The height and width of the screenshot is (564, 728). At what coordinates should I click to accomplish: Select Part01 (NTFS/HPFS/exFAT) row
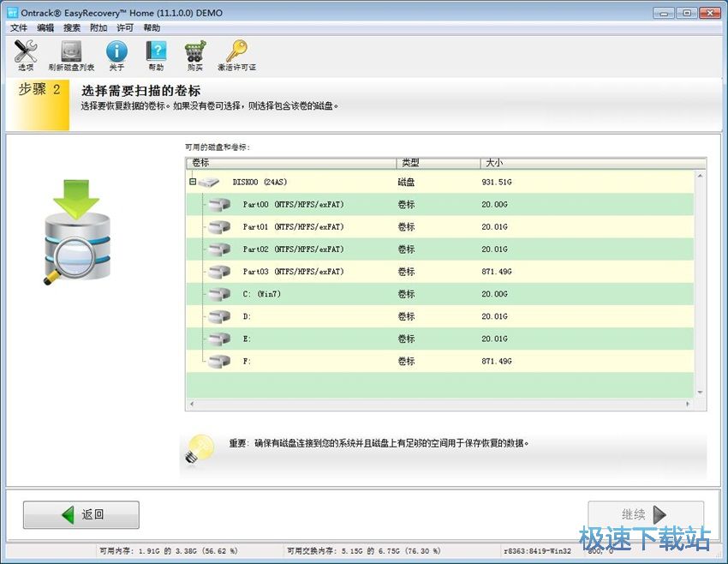tap(439, 227)
